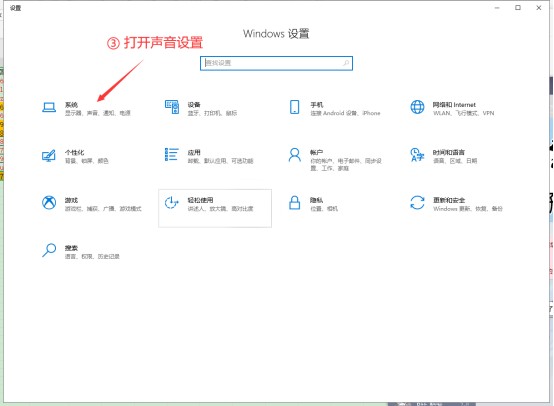554x406 pixels.
Task: Open the 时间和语言 (Time & Language) icon
Action: pyautogui.click(x=417, y=155)
